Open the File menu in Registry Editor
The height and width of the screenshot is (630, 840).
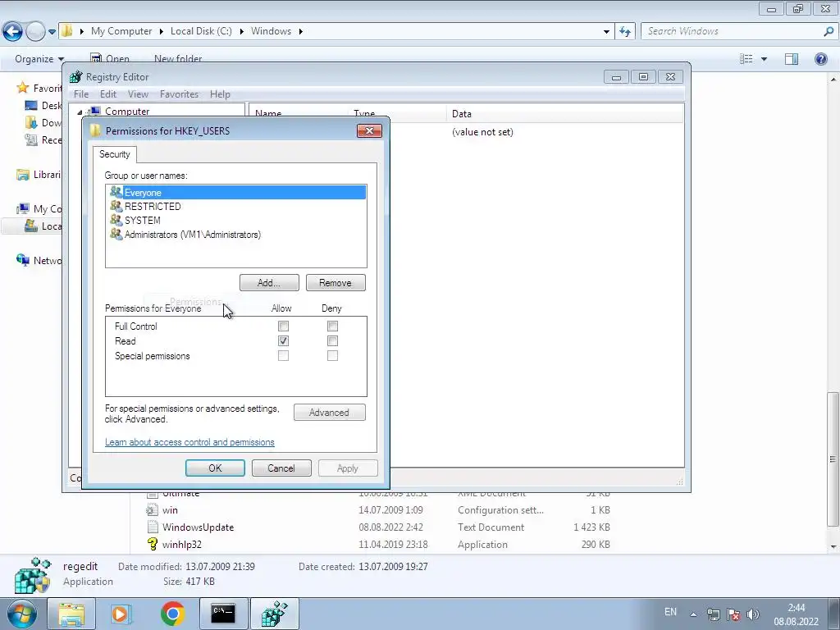click(x=81, y=94)
